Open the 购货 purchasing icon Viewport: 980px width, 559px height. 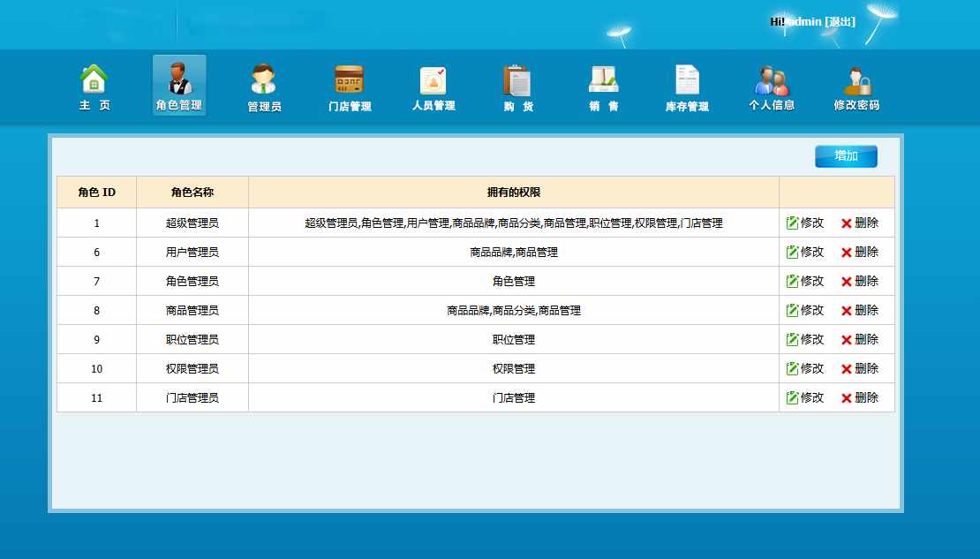tap(518, 86)
